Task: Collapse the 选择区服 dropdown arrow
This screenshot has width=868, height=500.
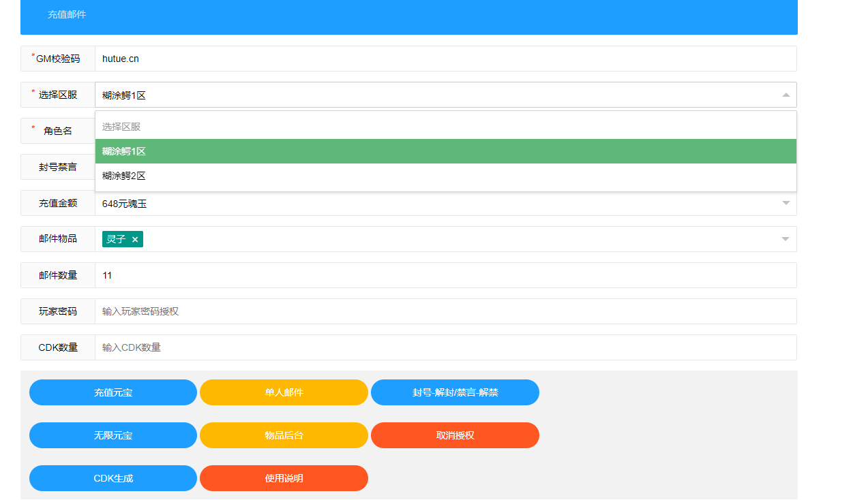Action: coord(785,95)
